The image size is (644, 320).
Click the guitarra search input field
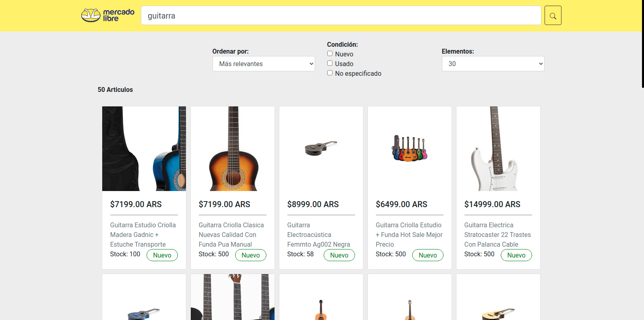(x=341, y=16)
